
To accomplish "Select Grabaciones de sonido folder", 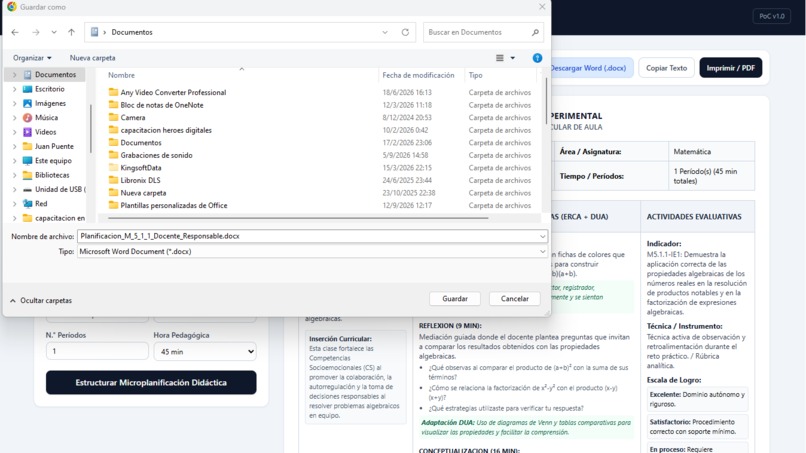I will coord(156,155).
